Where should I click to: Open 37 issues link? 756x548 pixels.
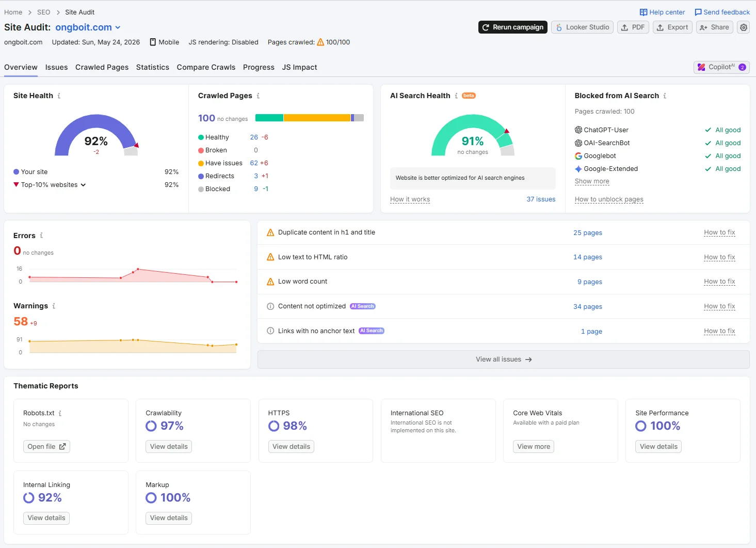pyautogui.click(x=541, y=199)
